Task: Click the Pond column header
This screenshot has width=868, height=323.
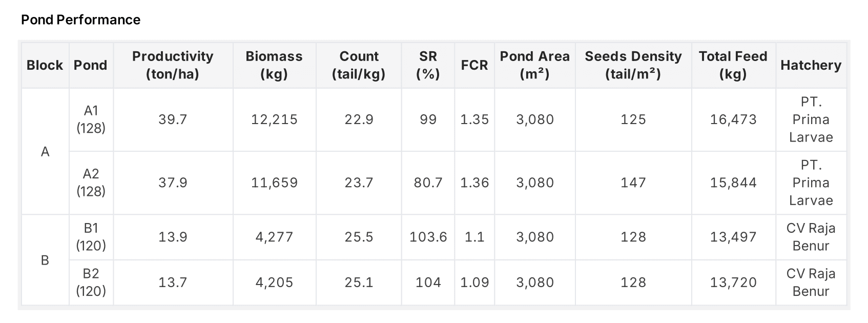Action: tap(91, 65)
